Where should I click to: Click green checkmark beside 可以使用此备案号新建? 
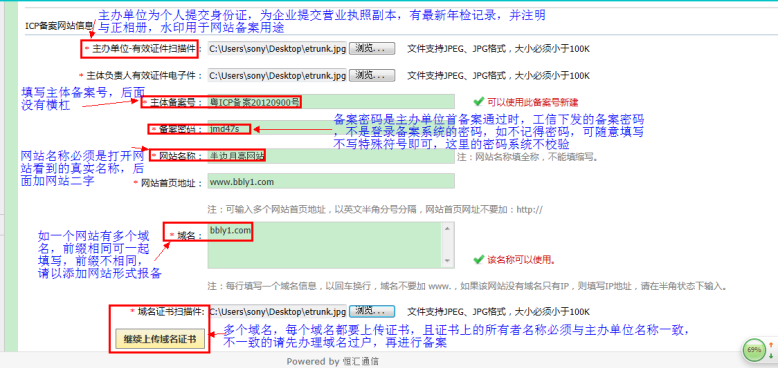pyautogui.click(x=478, y=102)
